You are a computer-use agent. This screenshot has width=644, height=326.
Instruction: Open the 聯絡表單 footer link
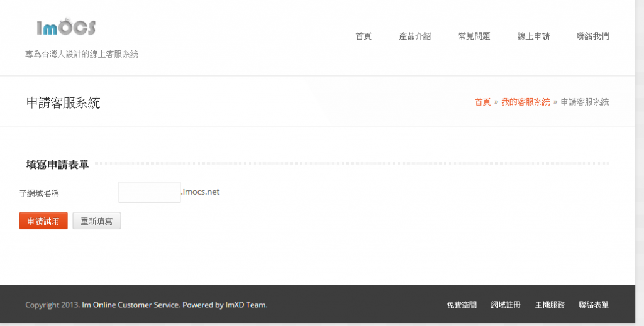pos(594,305)
